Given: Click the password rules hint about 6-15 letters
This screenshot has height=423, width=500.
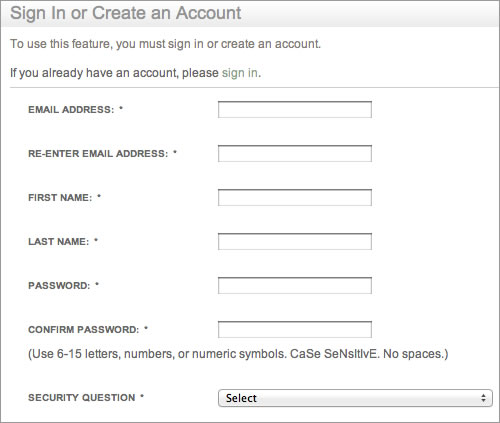Looking at the screenshot, I should pos(238,354).
